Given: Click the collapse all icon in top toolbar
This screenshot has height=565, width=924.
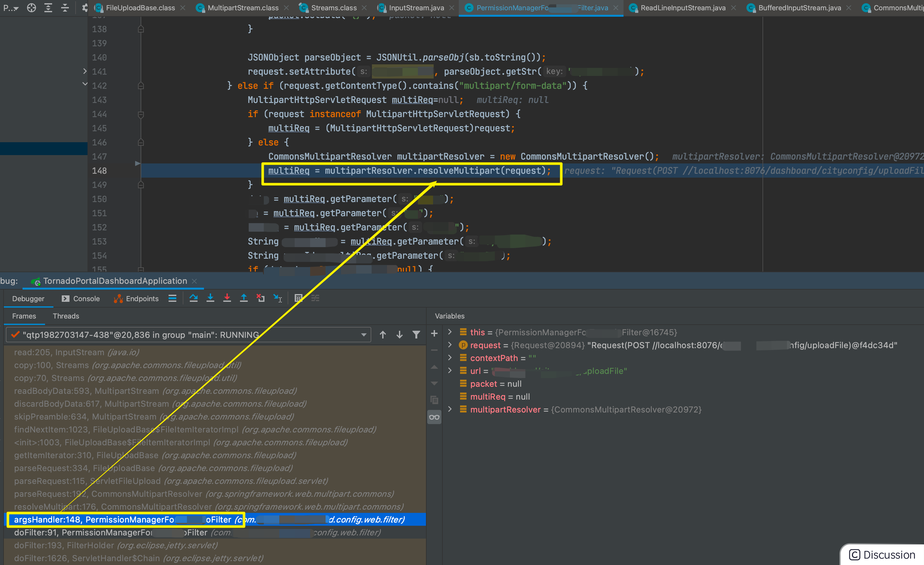Looking at the screenshot, I should tap(65, 7).
